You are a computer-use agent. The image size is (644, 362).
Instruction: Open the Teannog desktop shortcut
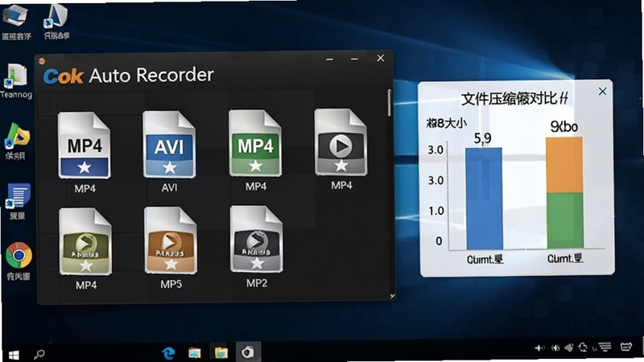[16, 81]
